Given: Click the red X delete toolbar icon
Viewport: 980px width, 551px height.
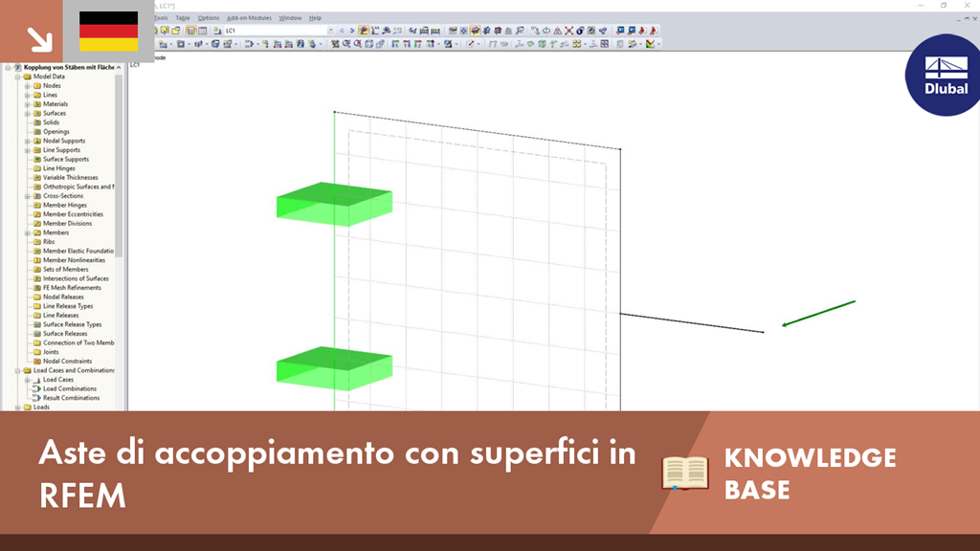Looking at the screenshot, I should click(568, 31).
